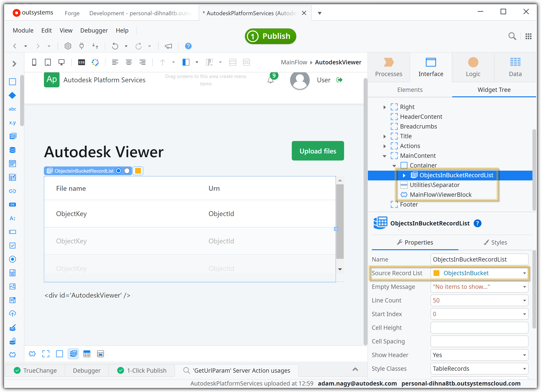Align text center in toolbar
Screen dimensions: 541x392
point(129,62)
